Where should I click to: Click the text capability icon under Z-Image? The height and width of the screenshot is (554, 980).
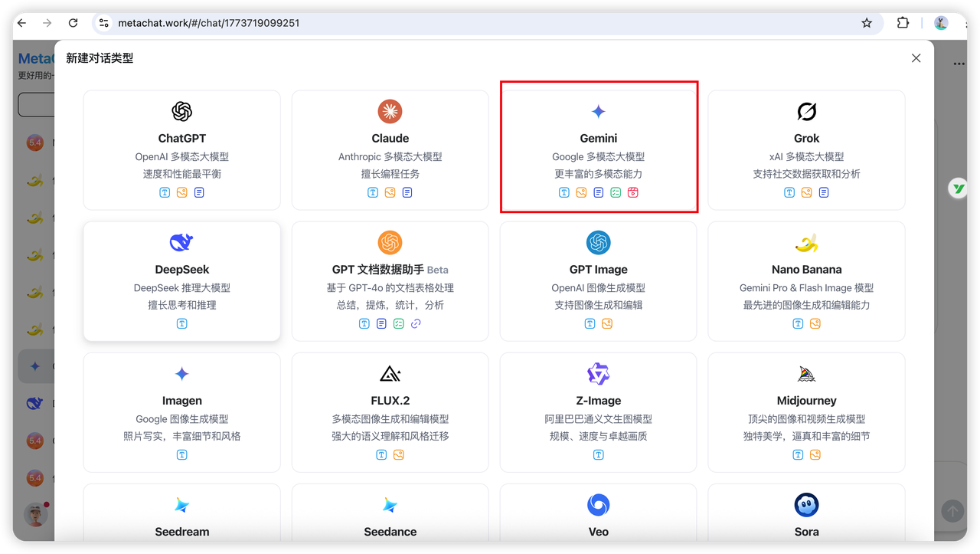click(x=599, y=454)
